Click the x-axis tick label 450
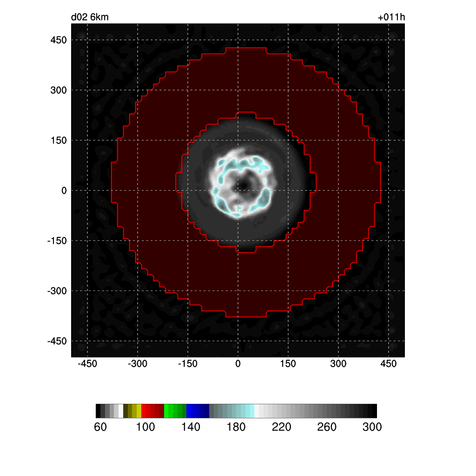The height and width of the screenshot is (476, 476). tap(389, 364)
